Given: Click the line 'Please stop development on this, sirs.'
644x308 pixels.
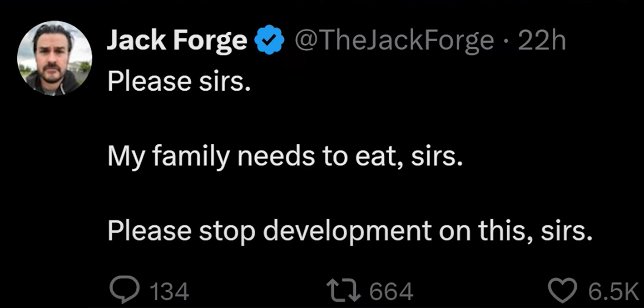Looking at the screenshot, I should pos(350,232).
